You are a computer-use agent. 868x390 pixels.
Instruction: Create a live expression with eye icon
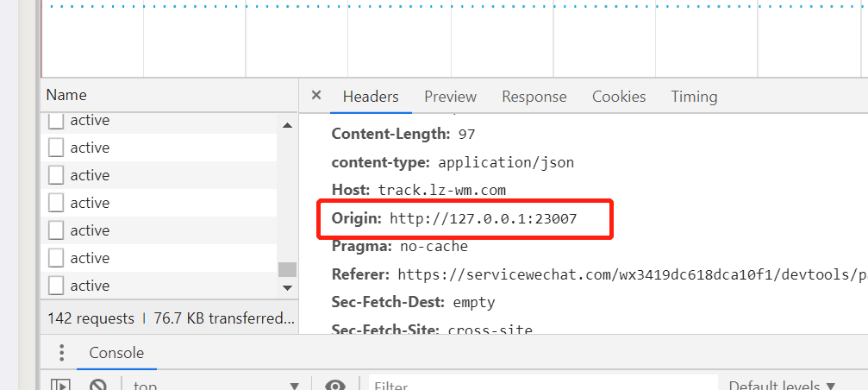point(335,385)
